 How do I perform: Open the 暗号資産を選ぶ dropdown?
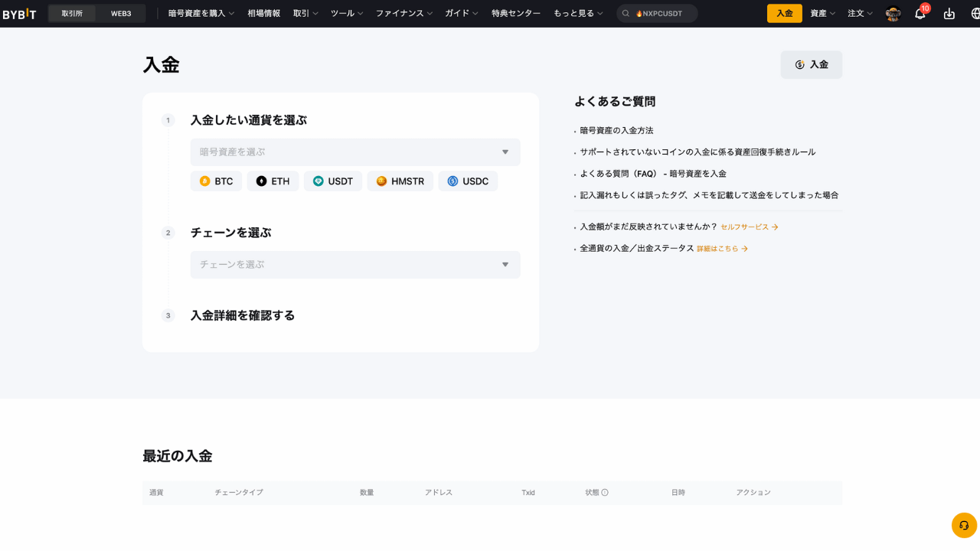coord(354,152)
